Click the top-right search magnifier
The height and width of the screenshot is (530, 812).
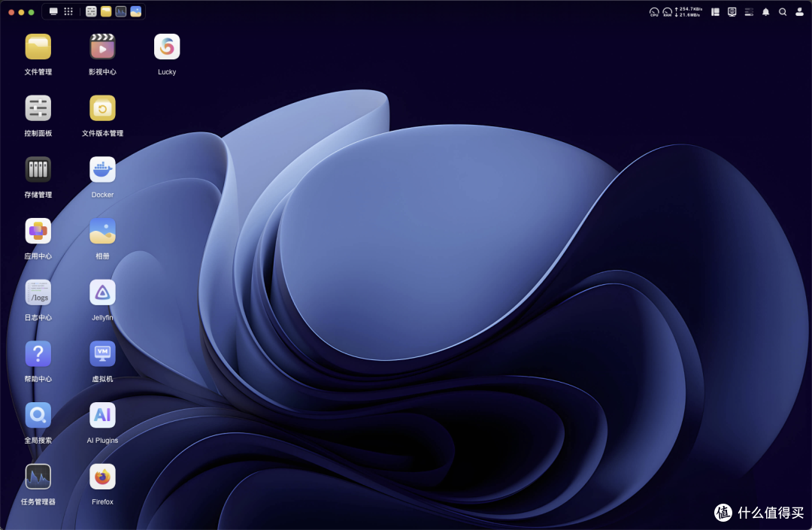[x=783, y=12]
